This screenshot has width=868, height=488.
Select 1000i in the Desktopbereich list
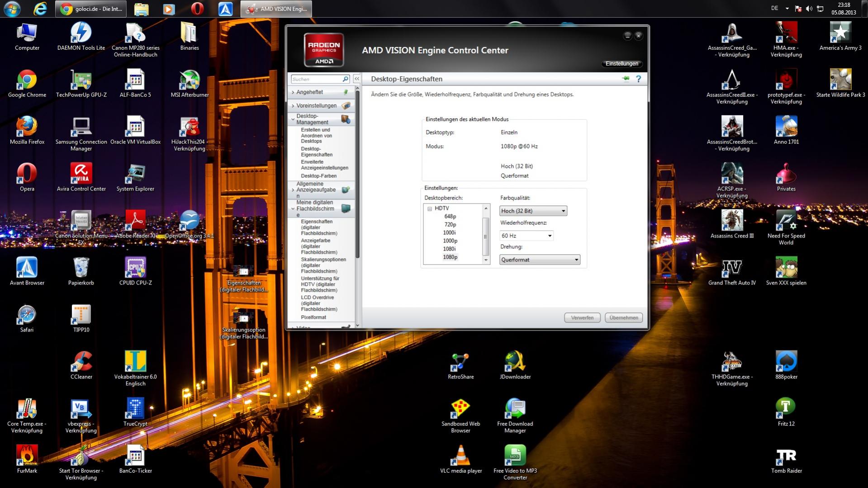tap(450, 232)
